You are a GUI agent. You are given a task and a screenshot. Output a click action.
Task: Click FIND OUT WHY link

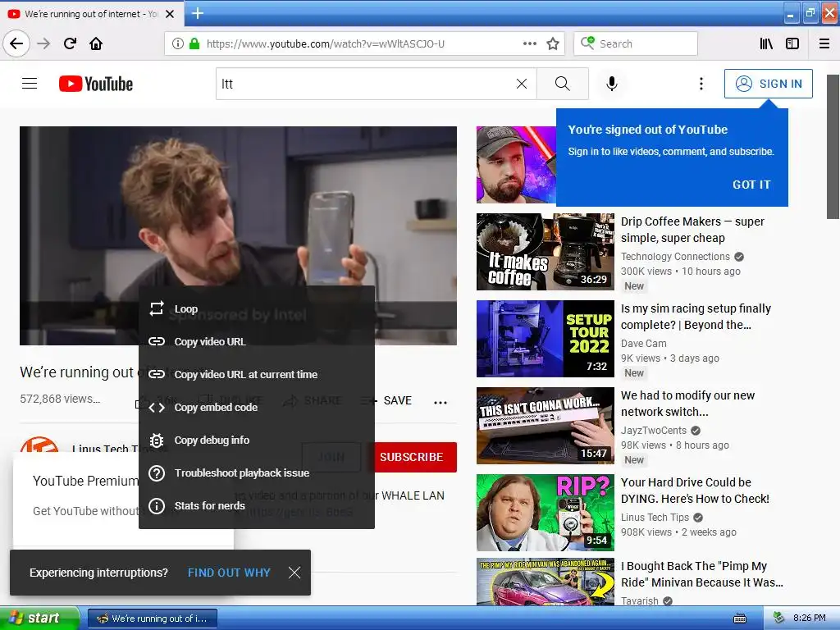229,572
